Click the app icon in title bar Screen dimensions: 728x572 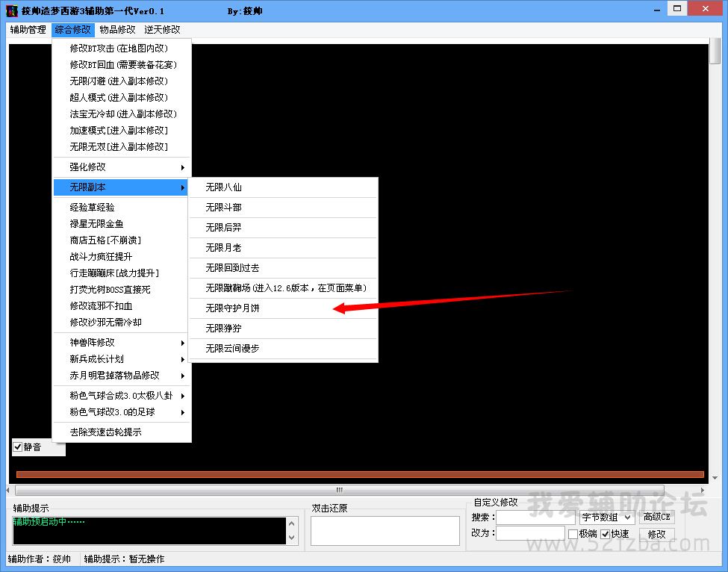(x=12, y=10)
